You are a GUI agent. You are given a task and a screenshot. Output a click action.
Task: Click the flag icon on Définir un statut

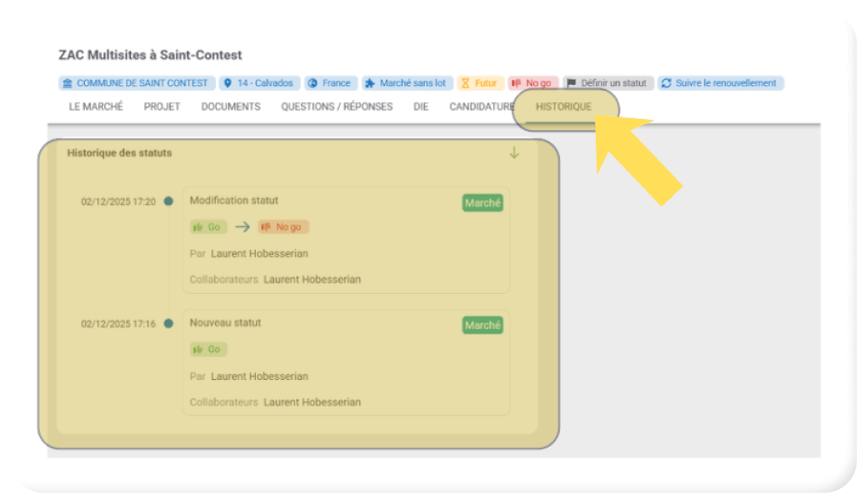571,83
